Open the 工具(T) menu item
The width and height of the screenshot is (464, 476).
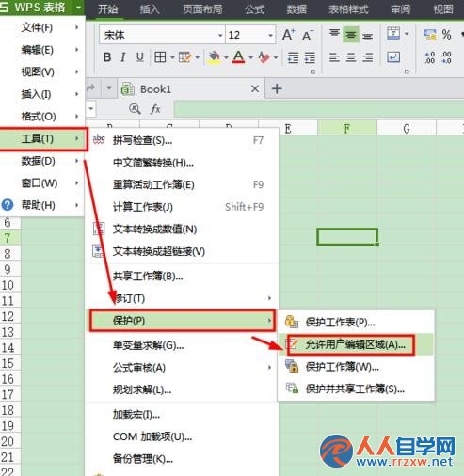pos(43,139)
